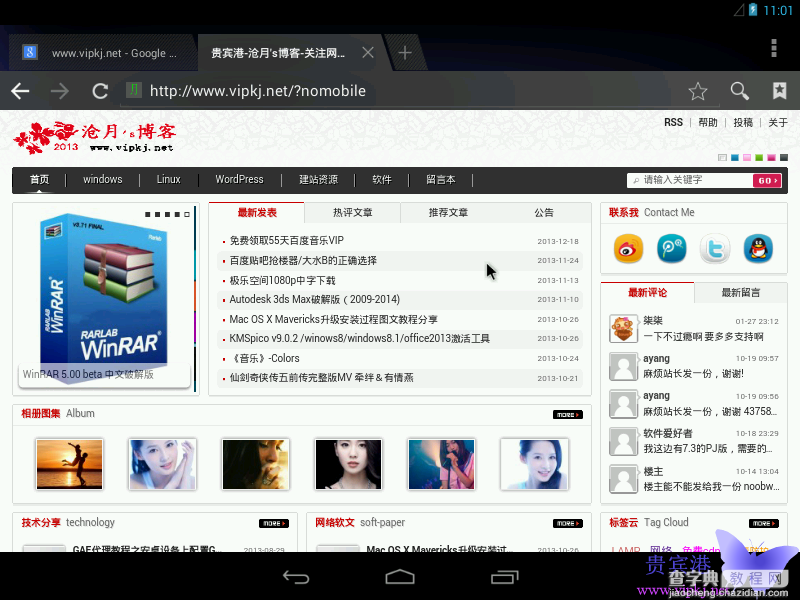
Task: Open 留言本 navigation menu item
Action: pos(441,180)
